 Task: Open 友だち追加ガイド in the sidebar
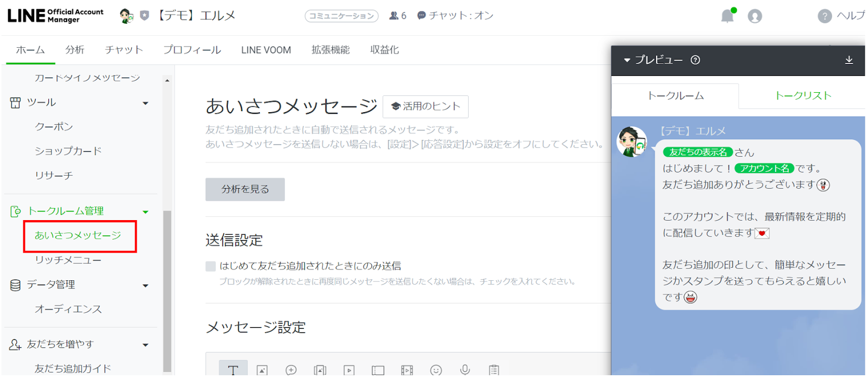[73, 369]
